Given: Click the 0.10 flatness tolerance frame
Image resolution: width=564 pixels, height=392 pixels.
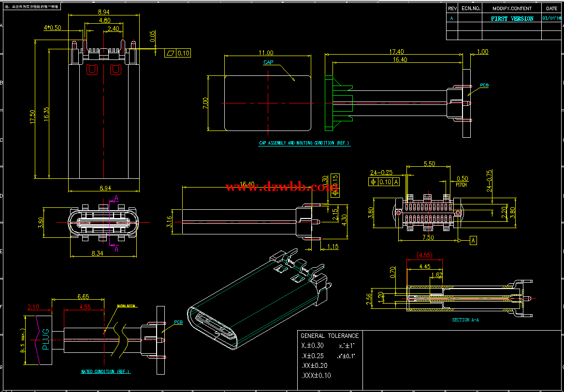Looking at the screenshot, I should (x=177, y=53).
